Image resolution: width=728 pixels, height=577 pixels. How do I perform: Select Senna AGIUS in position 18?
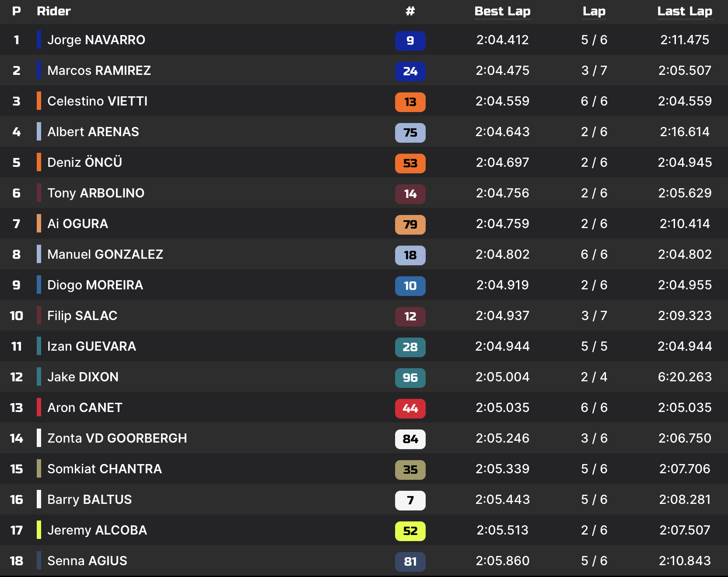(87, 561)
